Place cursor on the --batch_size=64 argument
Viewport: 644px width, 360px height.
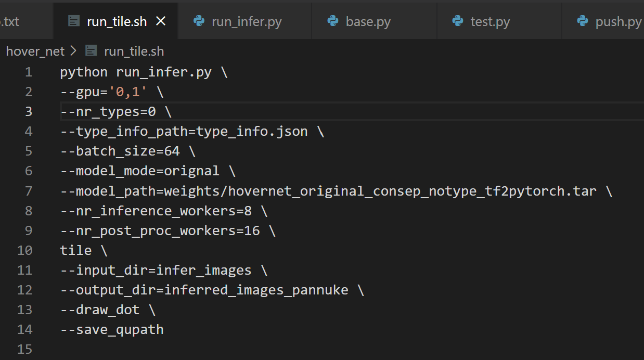[120, 151]
